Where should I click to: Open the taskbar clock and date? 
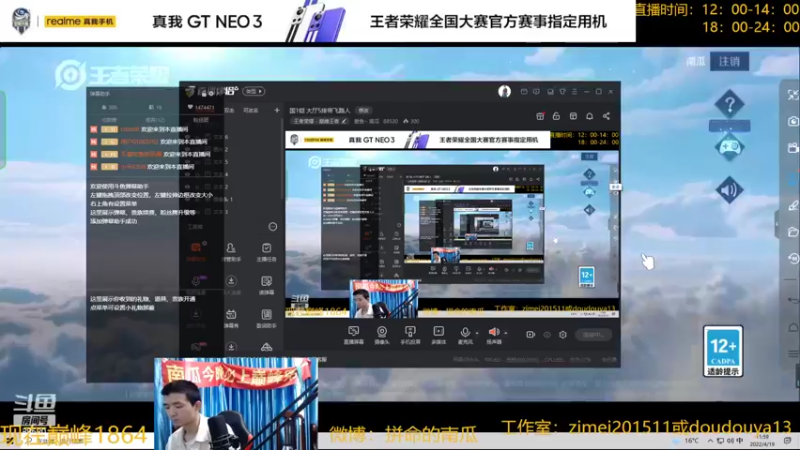coord(763,440)
